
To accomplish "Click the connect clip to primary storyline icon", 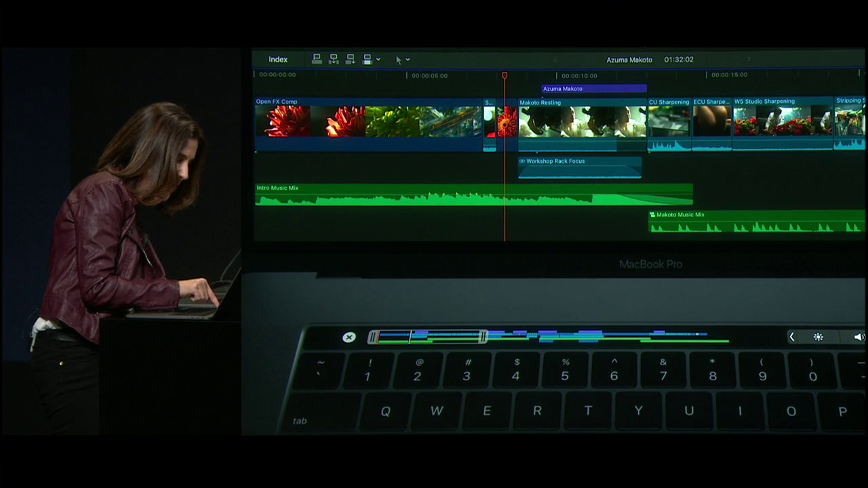I will [x=317, y=60].
